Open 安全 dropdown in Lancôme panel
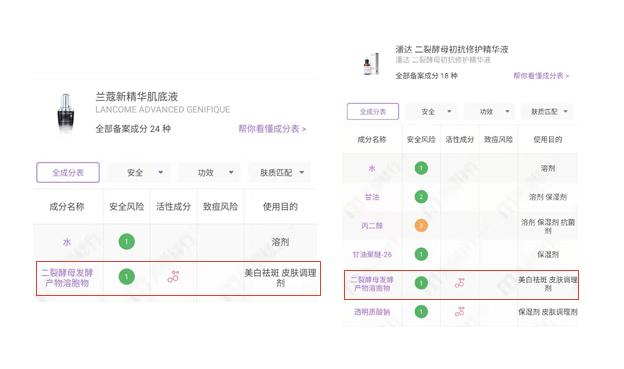 [139, 172]
